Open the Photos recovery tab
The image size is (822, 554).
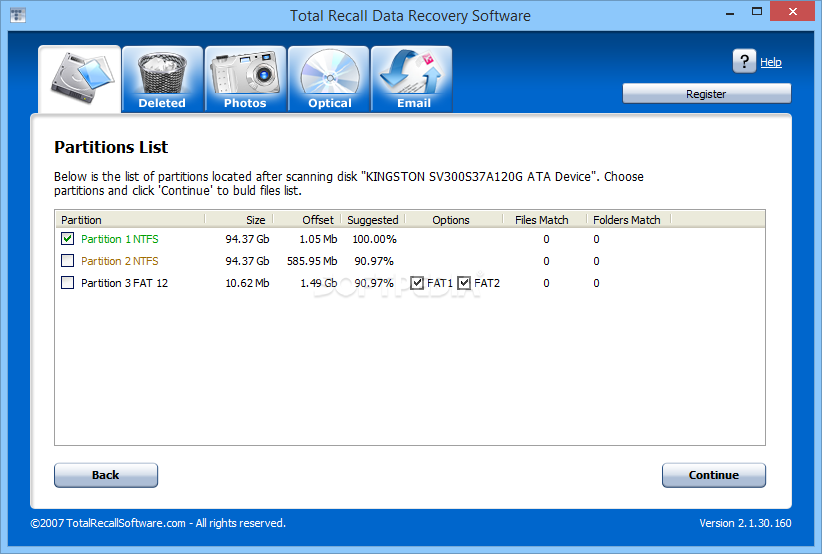point(245,79)
